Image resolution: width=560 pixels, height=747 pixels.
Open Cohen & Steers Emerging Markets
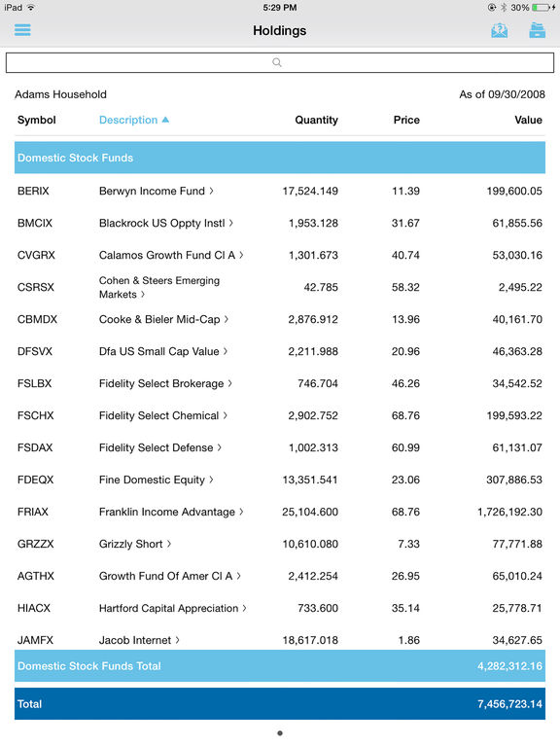point(159,287)
